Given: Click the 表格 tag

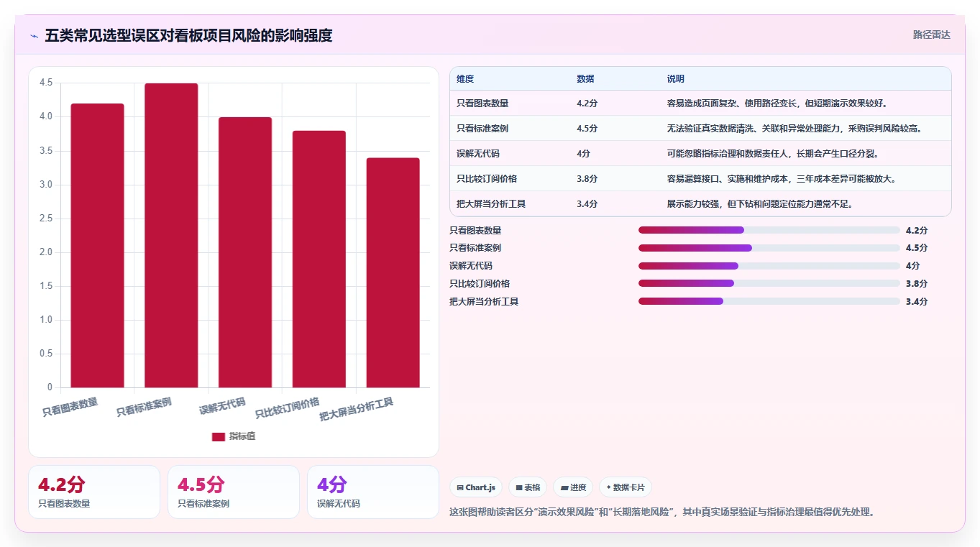Looking at the screenshot, I should pyautogui.click(x=528, y=487).
